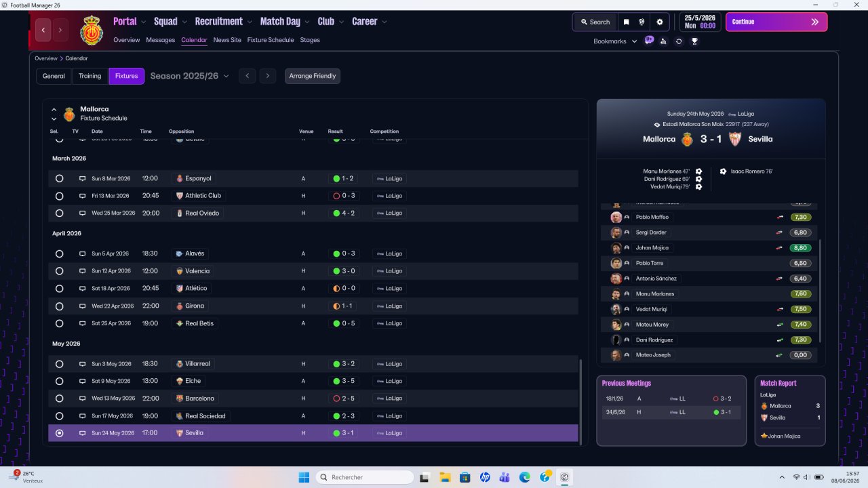Open the HP app in the taskbar

pos(485,477)
